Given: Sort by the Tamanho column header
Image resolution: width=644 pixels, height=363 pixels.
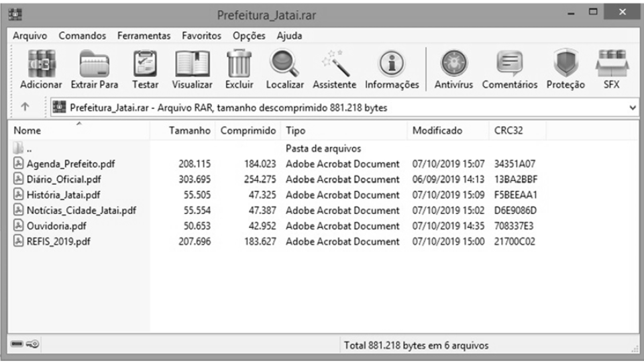Looking at the screenshot, I should [x=190, y=131].
